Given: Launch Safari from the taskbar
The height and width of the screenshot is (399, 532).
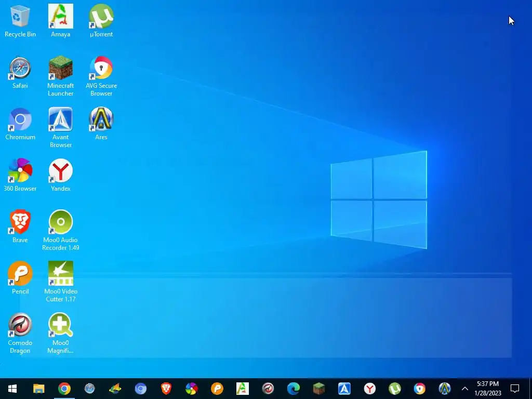Looking at the screenshot, I should [89, 389].
